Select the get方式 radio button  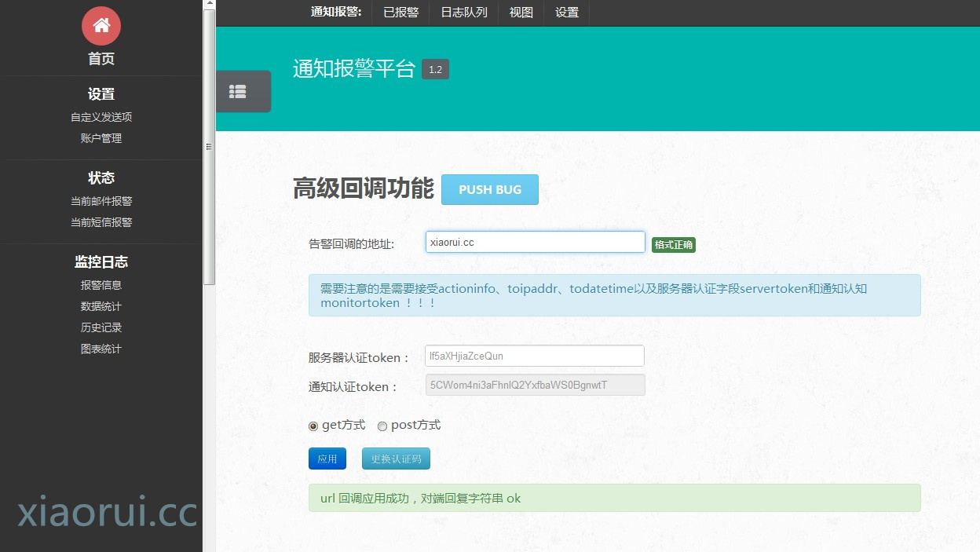pos(313,426)
